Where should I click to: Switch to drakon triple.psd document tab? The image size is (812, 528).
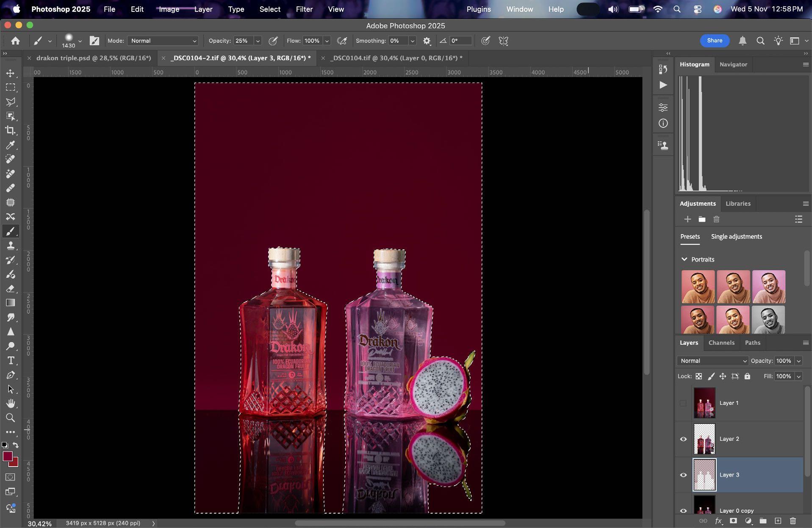(x=94, y=58)
